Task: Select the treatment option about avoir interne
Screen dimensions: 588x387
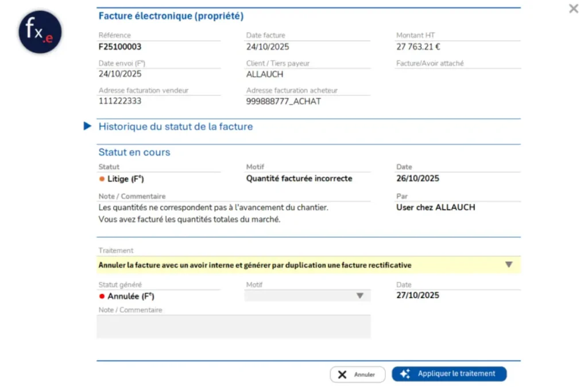Action: [x=254, y=265]
